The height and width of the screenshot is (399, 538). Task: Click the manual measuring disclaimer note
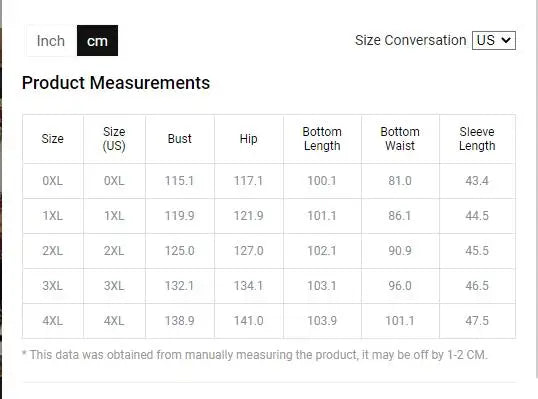[255, 354]
